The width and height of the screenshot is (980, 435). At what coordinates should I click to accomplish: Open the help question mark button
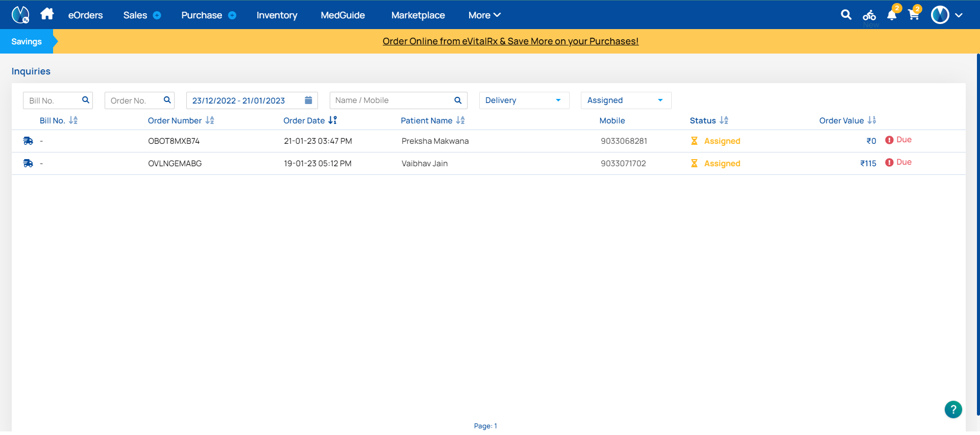[x=953, y=409]
